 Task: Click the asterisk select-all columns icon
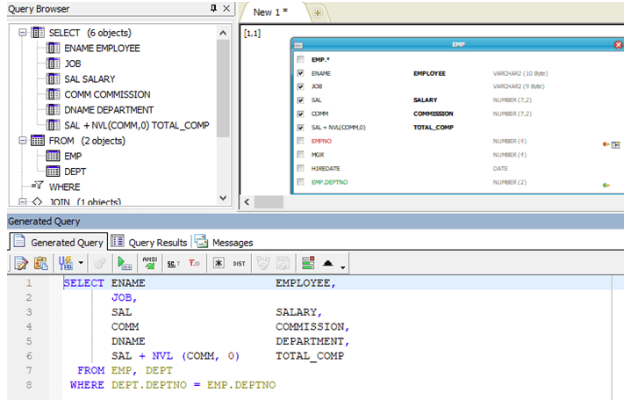coord(218,263)
